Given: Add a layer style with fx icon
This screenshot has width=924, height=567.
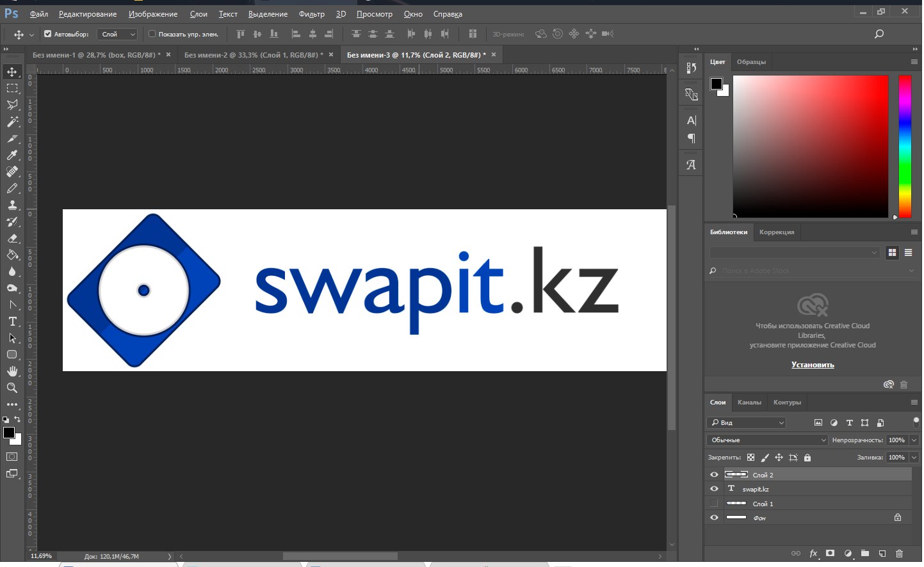Looking at the screenshot, I should pos(813,554).
